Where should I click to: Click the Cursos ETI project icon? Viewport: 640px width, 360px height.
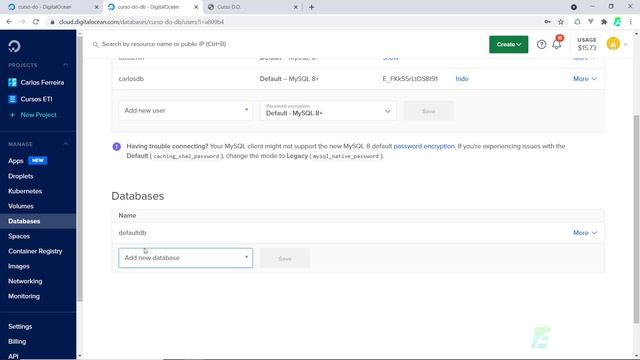[x=12, y=99]
